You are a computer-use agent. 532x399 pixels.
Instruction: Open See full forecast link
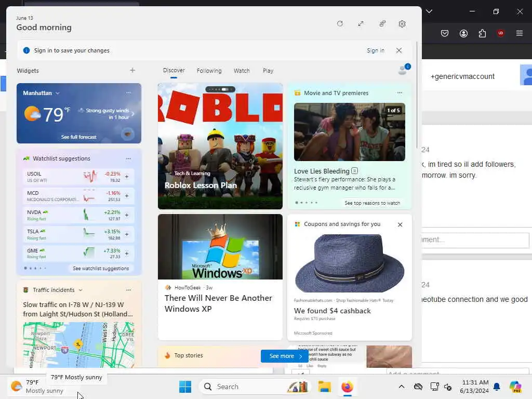[79, 137]
